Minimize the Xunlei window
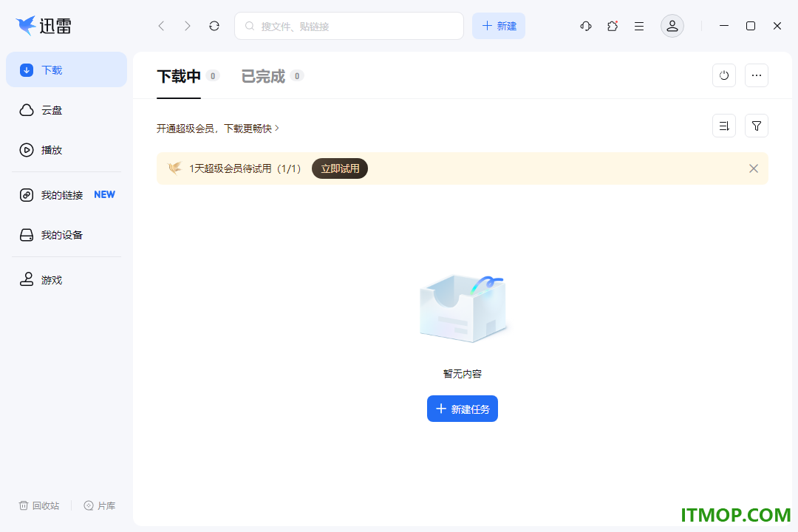 (x=723, y=26)
